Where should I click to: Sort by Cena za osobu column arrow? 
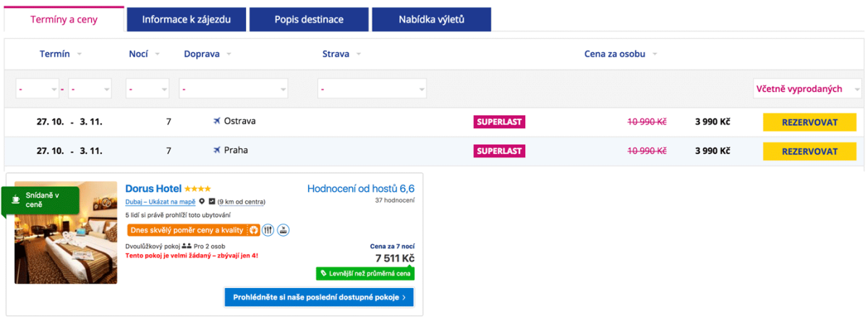[655, 54]
